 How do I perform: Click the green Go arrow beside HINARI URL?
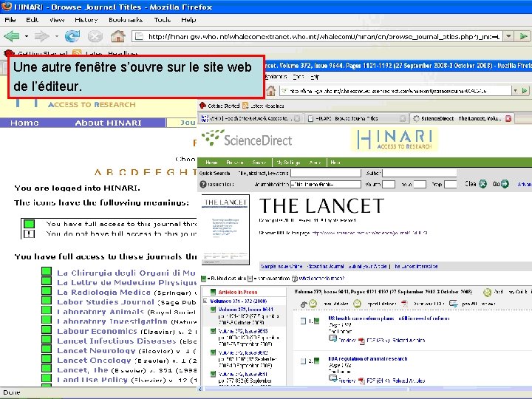click(x=524, y=36)
